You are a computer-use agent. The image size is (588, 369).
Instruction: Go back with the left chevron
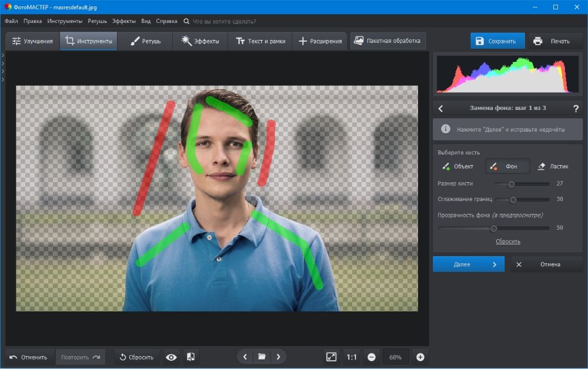[441, 108]
